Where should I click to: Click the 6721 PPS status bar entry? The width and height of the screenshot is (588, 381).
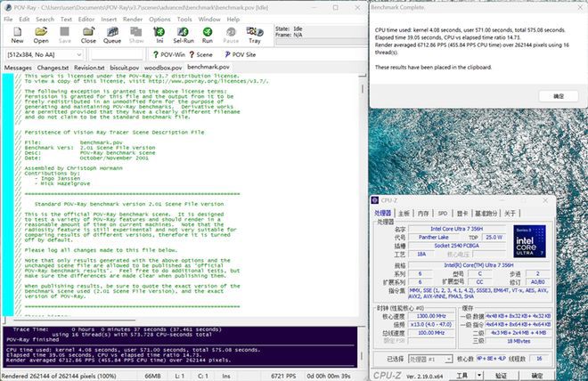click(283, 376)
